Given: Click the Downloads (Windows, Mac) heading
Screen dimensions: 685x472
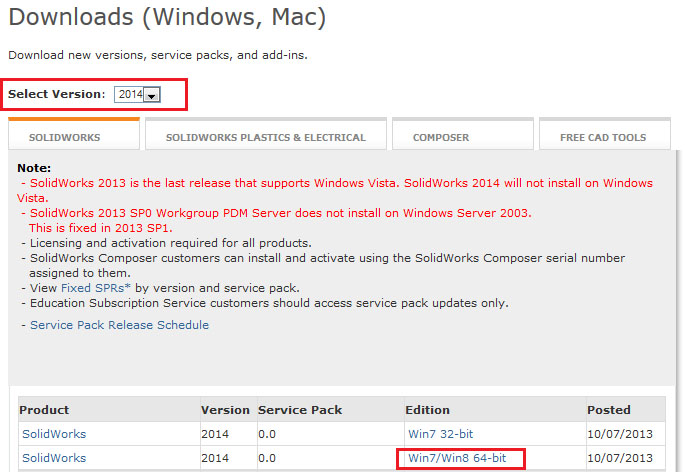Looking at the screenshot, I should (x=167, y=17).
